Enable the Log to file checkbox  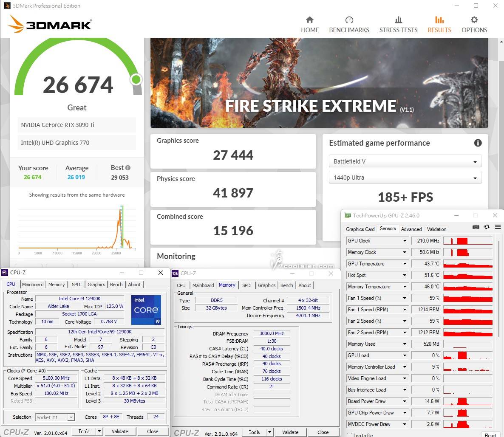pyautogui.click(x=350, y=435)
